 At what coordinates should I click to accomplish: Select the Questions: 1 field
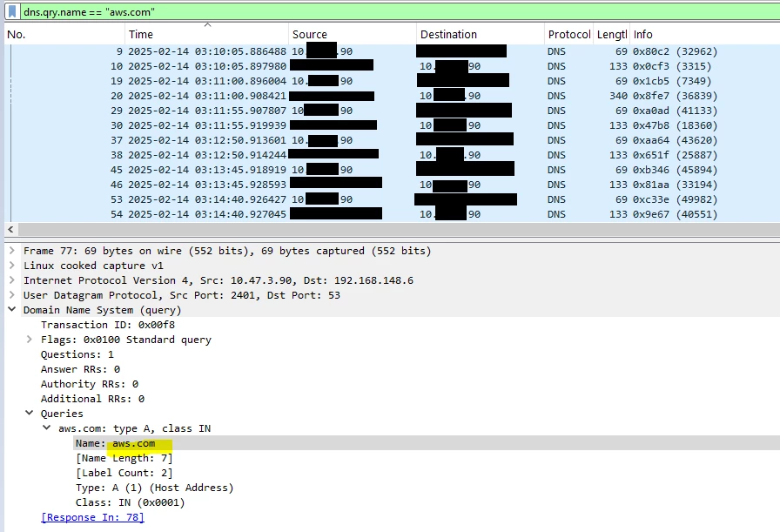[x=77, y=354]
